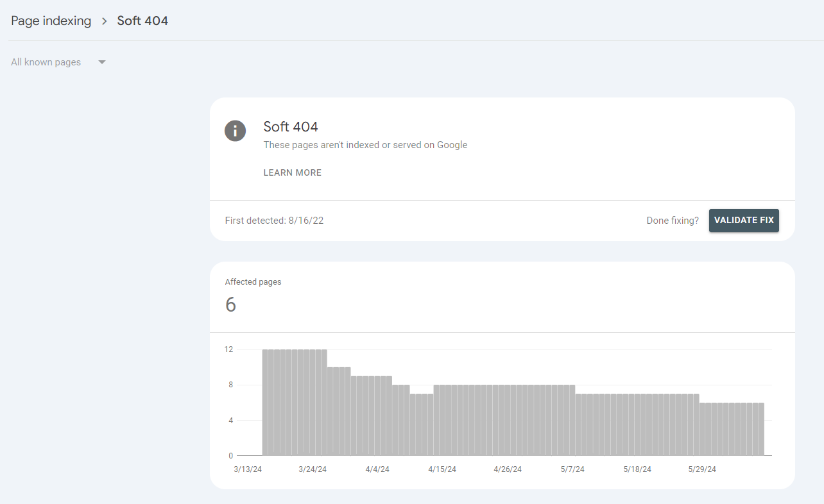Select the last rightmost bar in the chart

(761, 429)
